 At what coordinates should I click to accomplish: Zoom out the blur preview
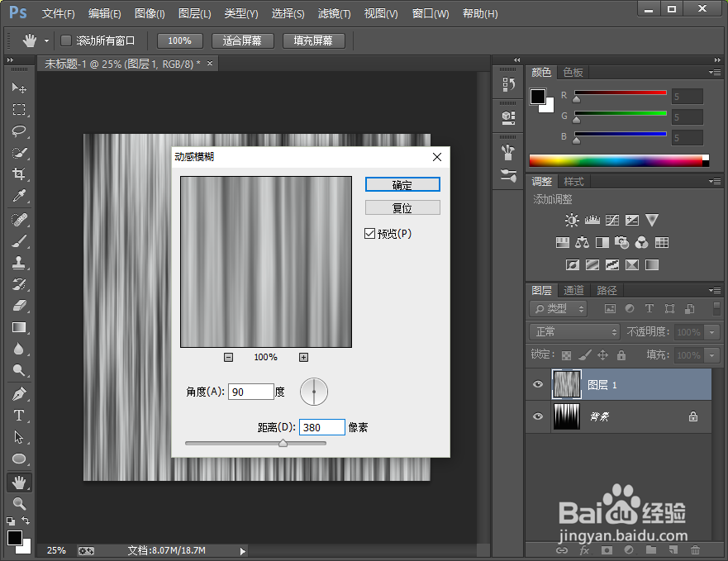click(x=228, y=357)
